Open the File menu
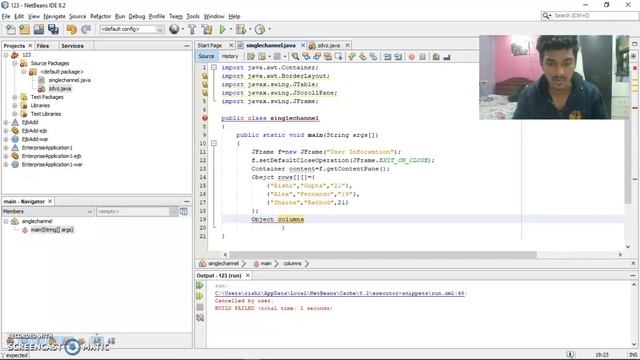 (6, 16)
